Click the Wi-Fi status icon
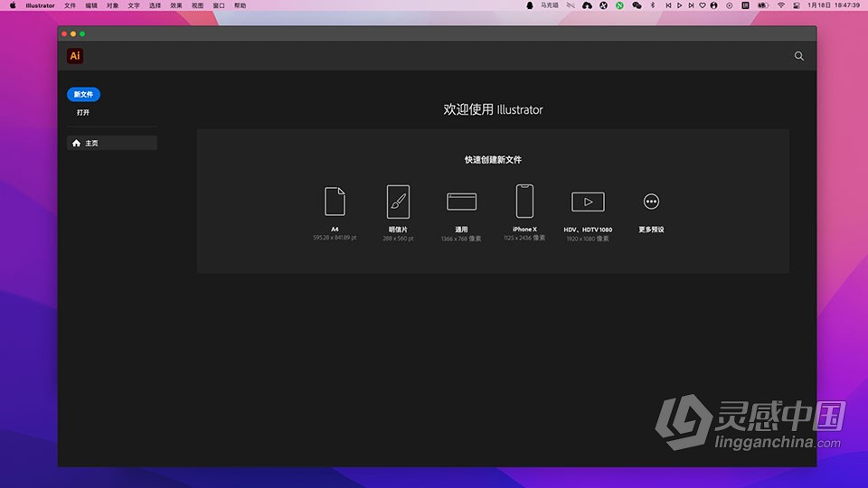868x488 pixels. click(x=781, y=5)
